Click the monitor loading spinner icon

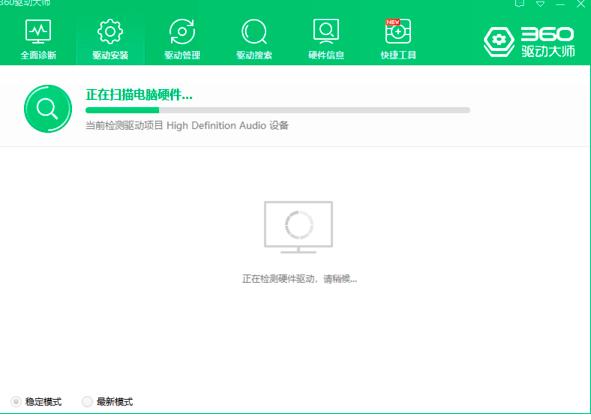[x=299, y=227]
